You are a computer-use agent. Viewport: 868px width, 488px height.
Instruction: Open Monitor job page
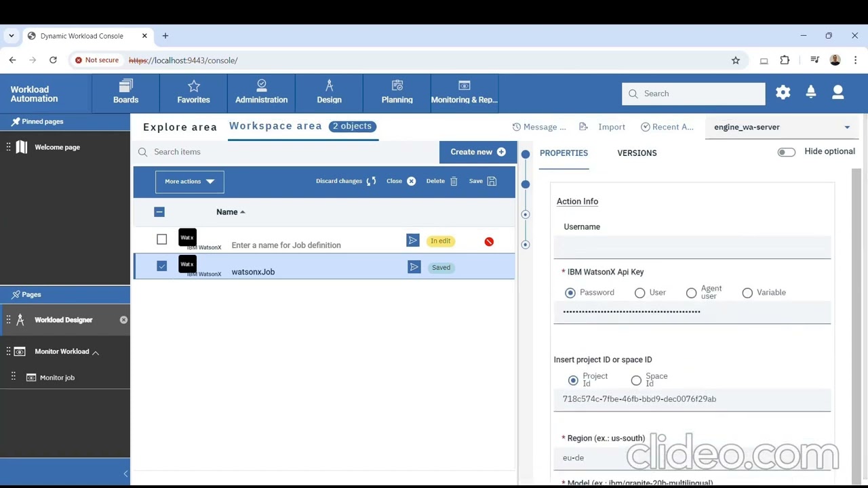click(x=57, y=378)
